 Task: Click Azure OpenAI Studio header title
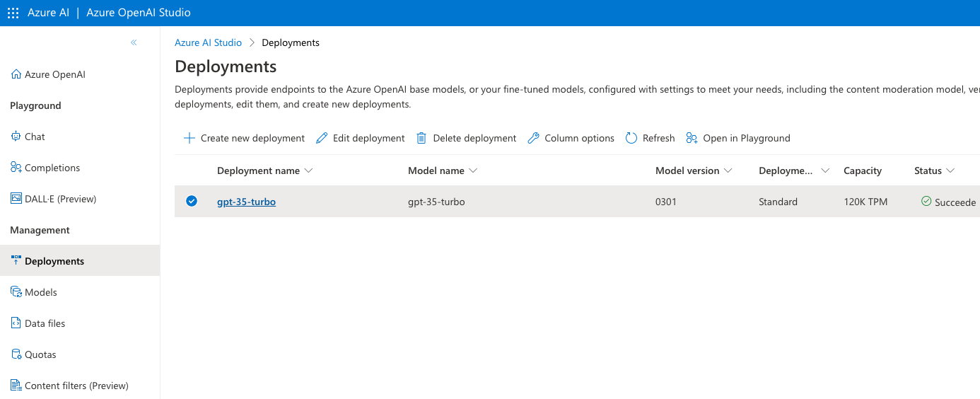[x=139, y=13]
